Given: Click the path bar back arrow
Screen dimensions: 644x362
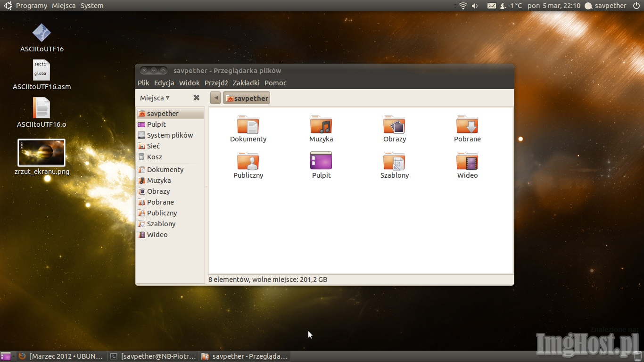Looking at the screenshot, I should point(215,98).
